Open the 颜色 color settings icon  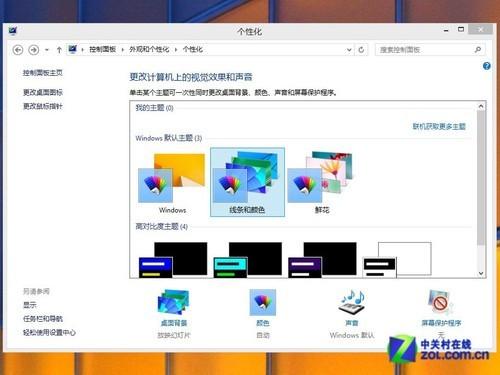263,302
